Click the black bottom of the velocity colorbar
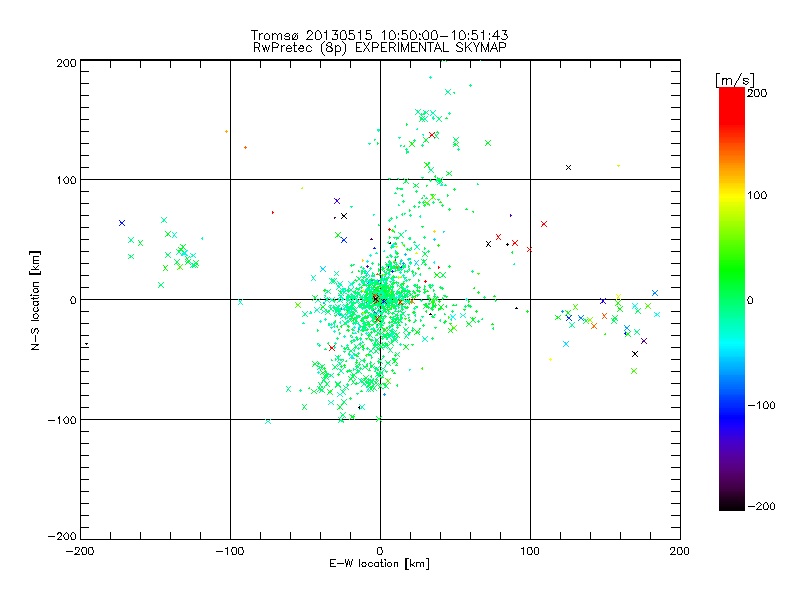 [732, 503]
